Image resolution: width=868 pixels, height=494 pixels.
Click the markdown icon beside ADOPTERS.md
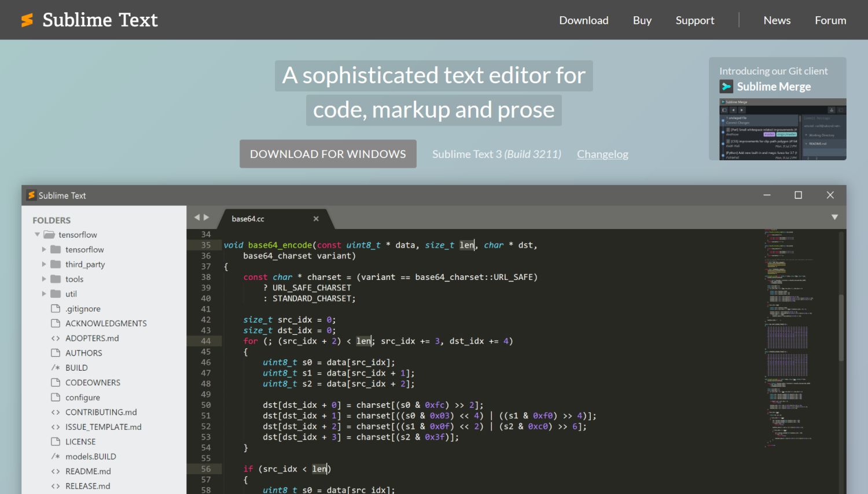tap(54, 338)
